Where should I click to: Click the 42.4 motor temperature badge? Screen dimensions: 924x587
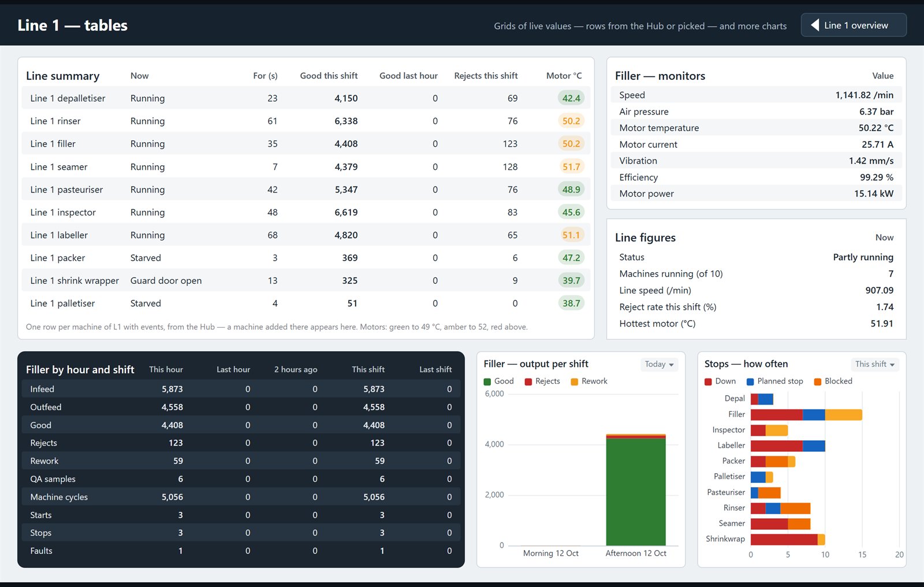point(571,98)
